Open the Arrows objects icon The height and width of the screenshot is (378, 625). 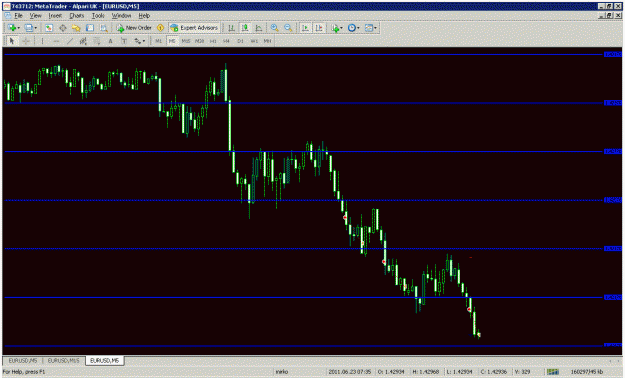(x=137, y=41)
